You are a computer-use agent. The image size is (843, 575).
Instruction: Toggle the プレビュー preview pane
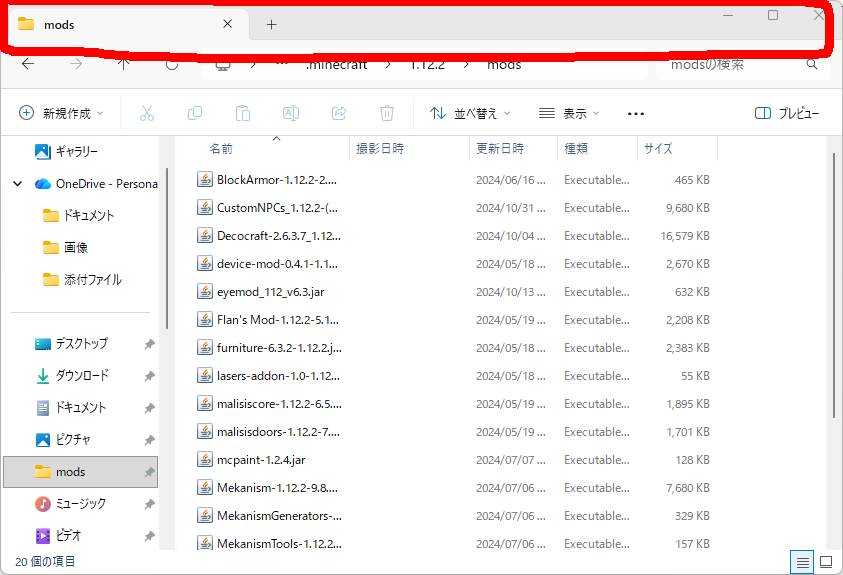point(787,113)
